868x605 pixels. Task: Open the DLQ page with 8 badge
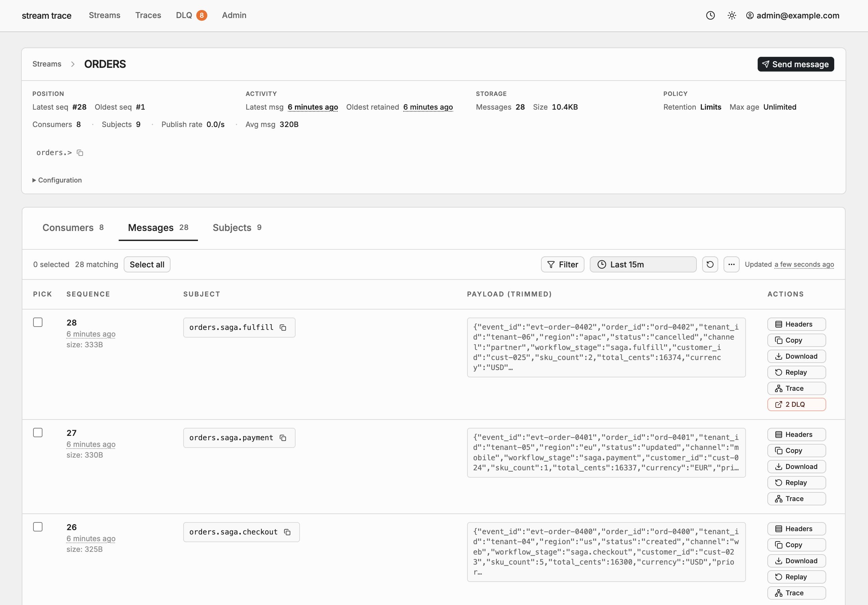coord(191,15)
